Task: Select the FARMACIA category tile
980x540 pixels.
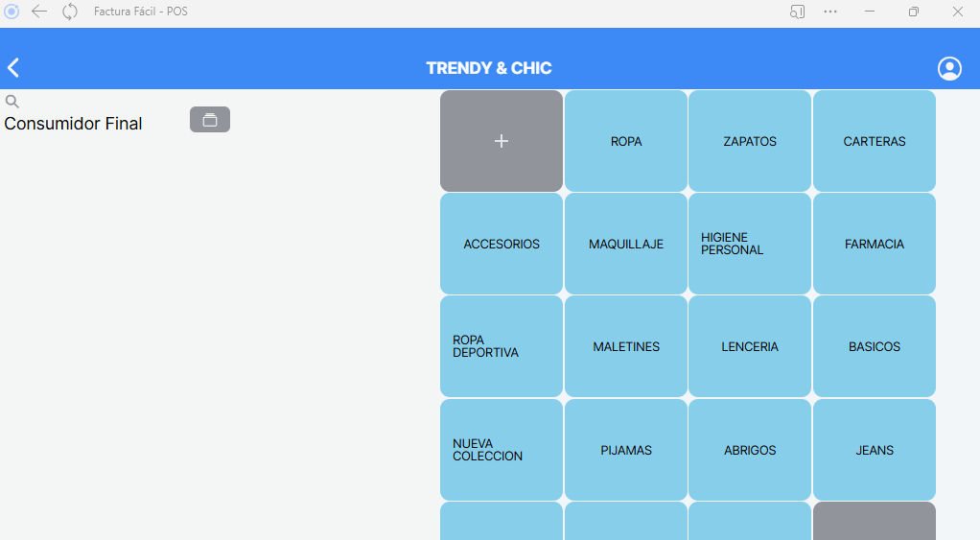Action: pyautogui.click(x=875, y=244)
